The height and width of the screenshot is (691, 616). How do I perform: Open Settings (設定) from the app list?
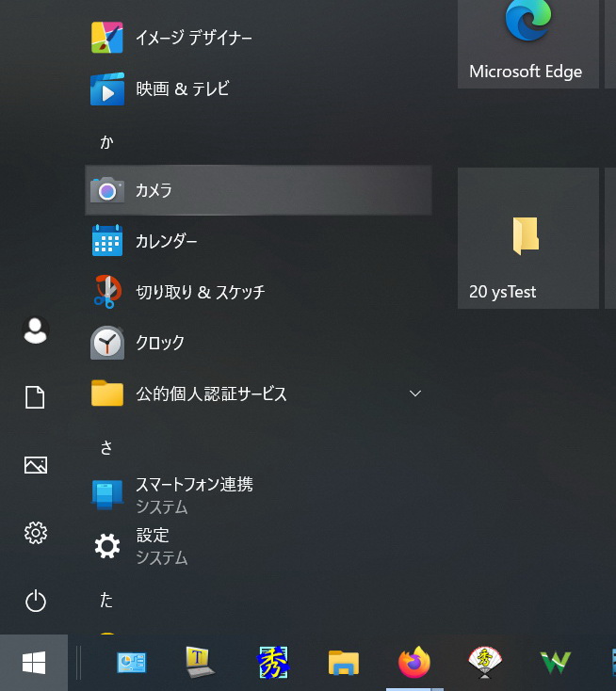[x=257, y=546]
